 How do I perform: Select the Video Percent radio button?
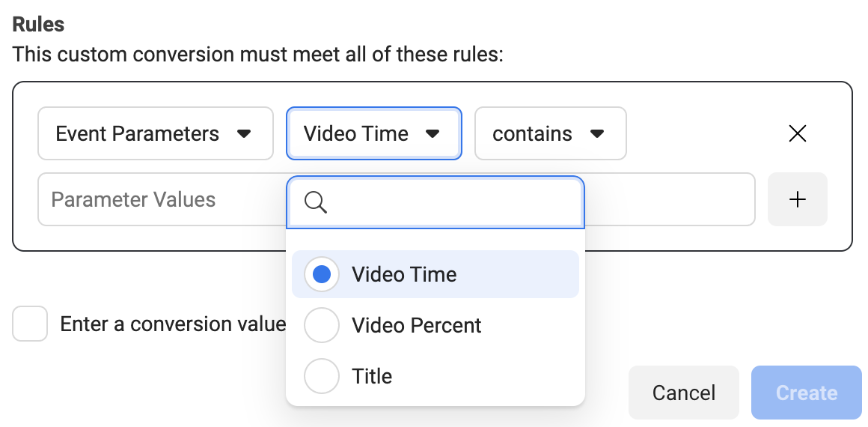tap(322, 325)
